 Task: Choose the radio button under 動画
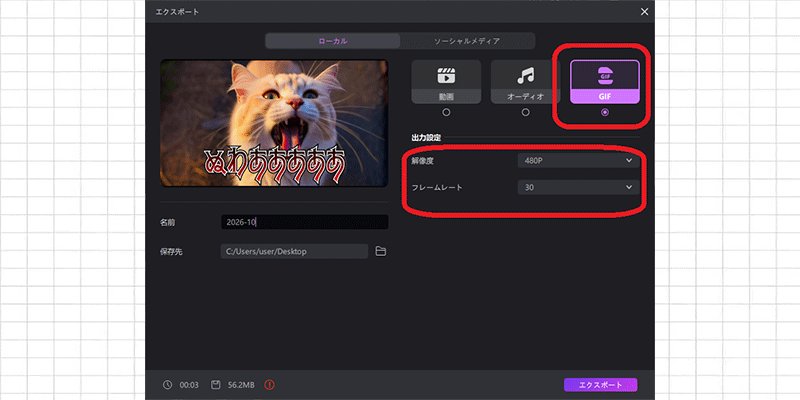[x=446, y=112]
